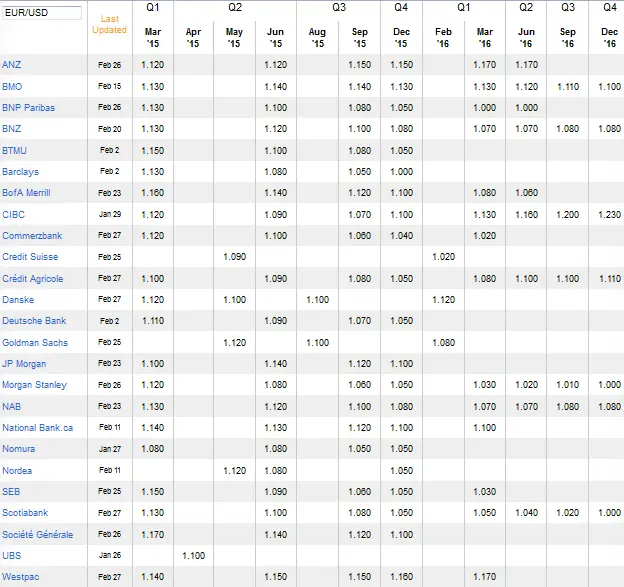Open the ANZ bank link
This screenshot has width=624, height=587.
coord(12,64)
